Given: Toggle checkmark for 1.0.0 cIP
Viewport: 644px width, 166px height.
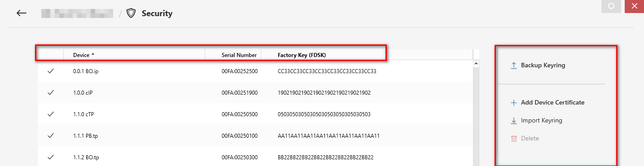Looking at the screenshot, I should [x=51, y=92].
